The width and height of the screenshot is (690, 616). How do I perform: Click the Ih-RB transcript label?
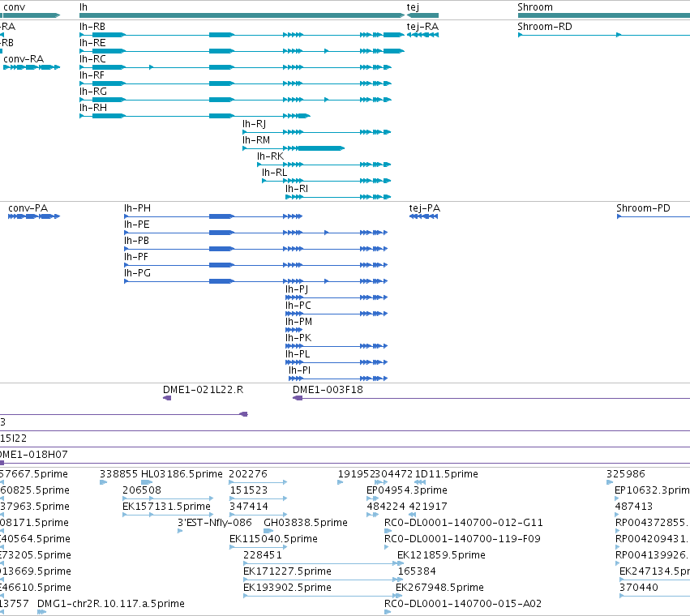tap(92, 27)
